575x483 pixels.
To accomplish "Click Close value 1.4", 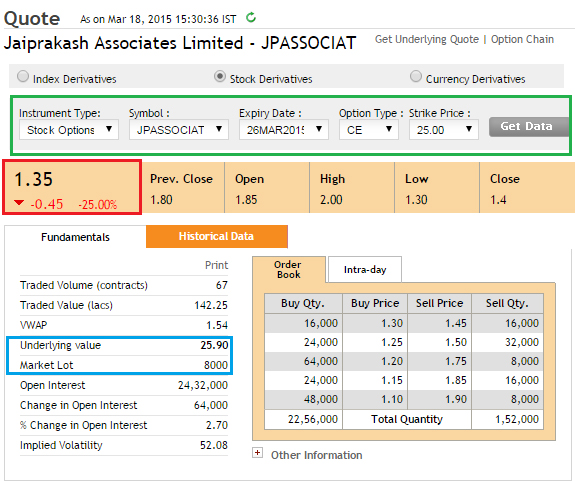I will tap(498, 200).
